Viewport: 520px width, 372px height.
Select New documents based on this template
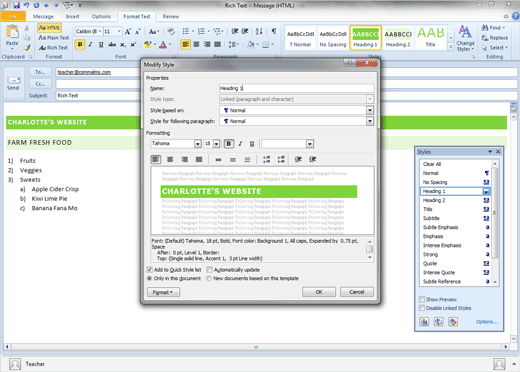pyautogui.click(x=209, y=278)
